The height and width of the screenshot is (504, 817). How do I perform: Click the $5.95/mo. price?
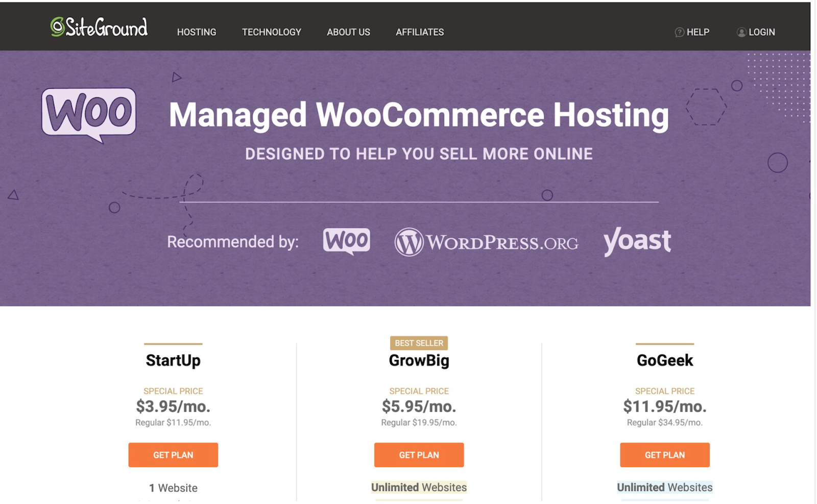click(x=419, y=407)
